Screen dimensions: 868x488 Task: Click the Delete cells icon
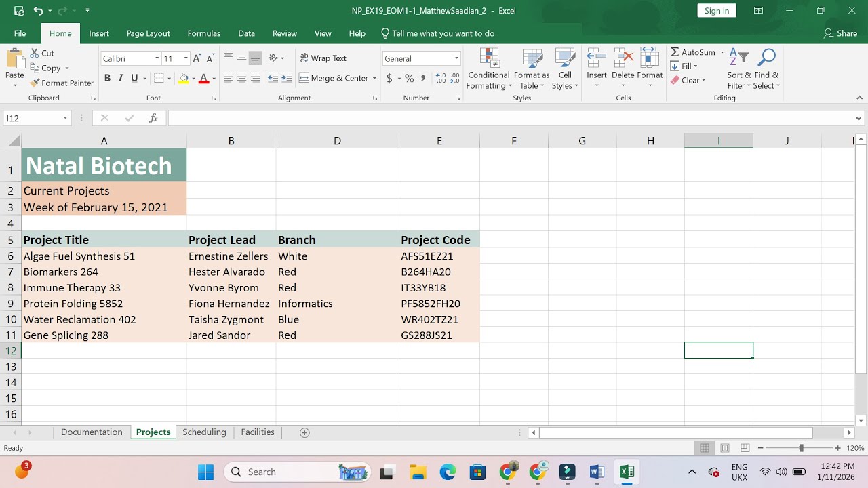tap(623, 58)
